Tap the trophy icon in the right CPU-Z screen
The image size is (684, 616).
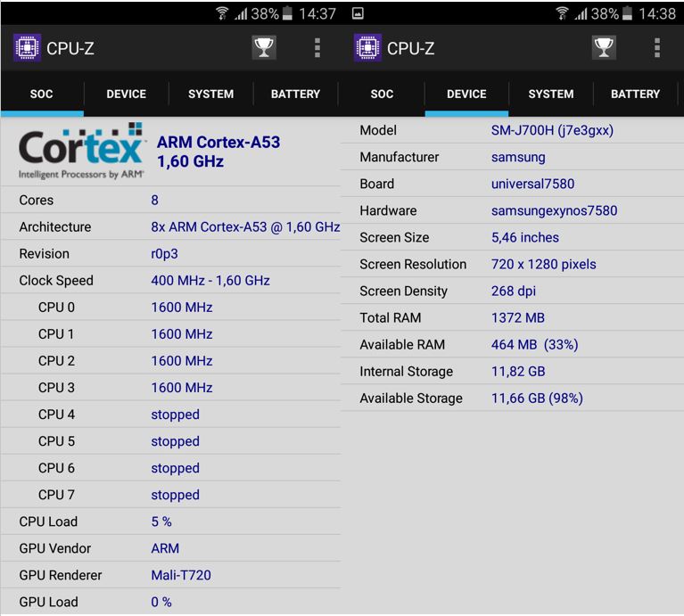coord(604,47)
